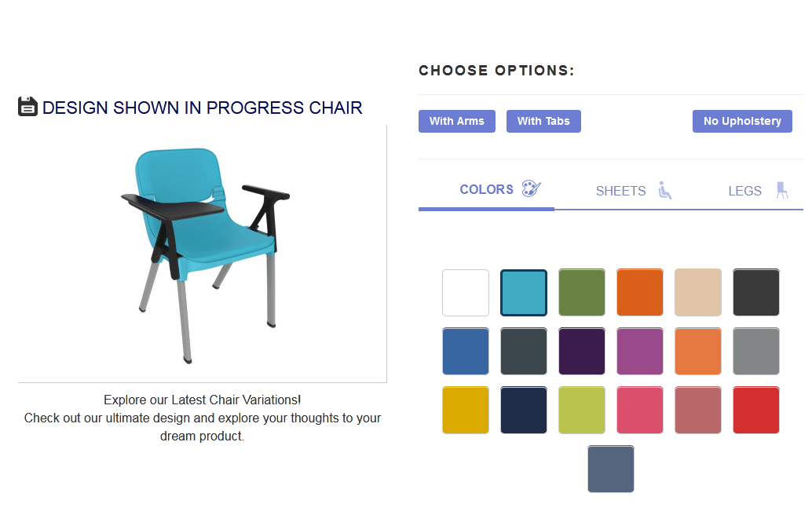This screenshot has width=812, height=515.
Task: Select the burnt orange color swatch
Action: coord(640,293)
